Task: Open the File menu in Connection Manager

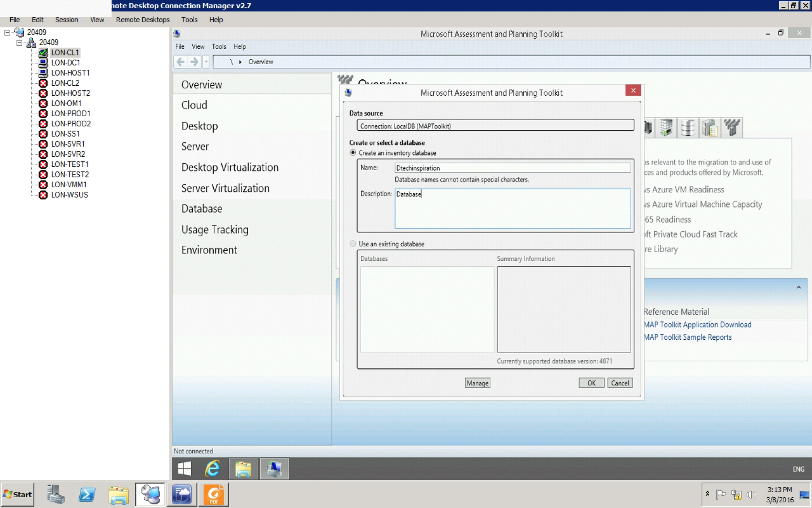Action: 15,20
